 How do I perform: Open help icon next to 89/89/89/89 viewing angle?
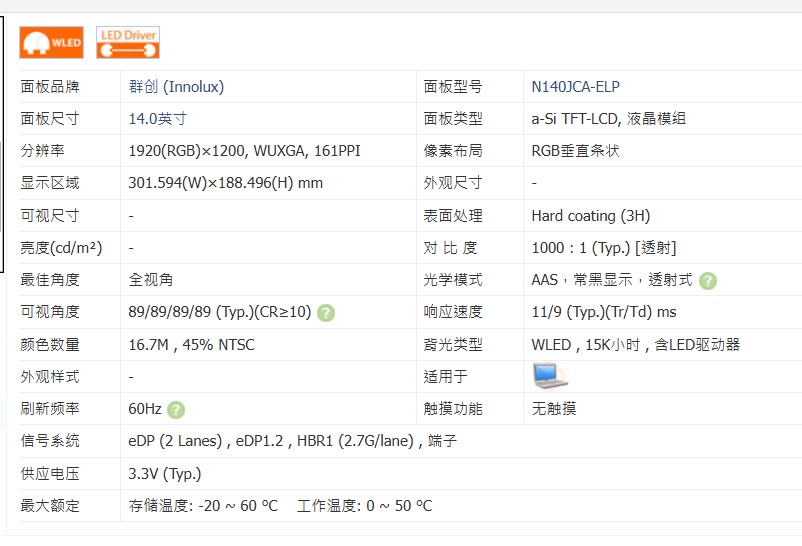tap(326, 313)
